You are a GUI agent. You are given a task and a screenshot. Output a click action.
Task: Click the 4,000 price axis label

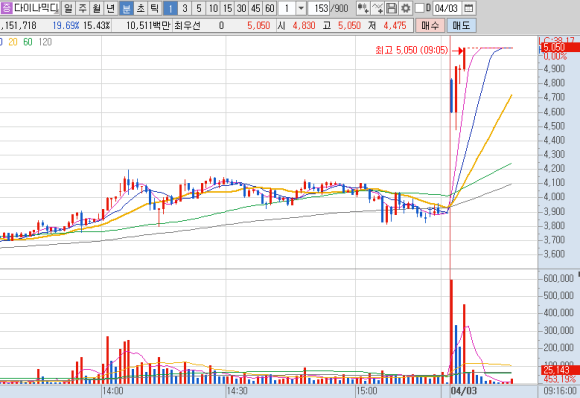click(554, 197)
